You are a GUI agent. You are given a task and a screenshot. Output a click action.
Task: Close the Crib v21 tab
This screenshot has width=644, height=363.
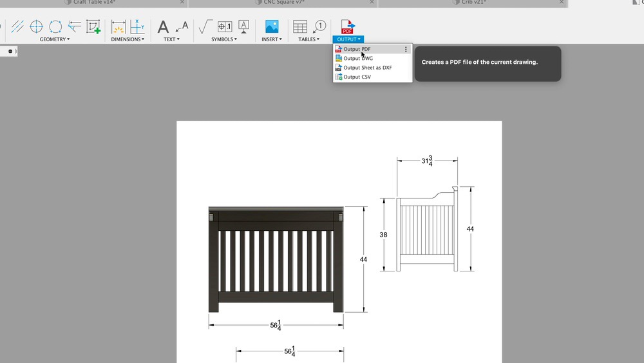tap(562, 3)
